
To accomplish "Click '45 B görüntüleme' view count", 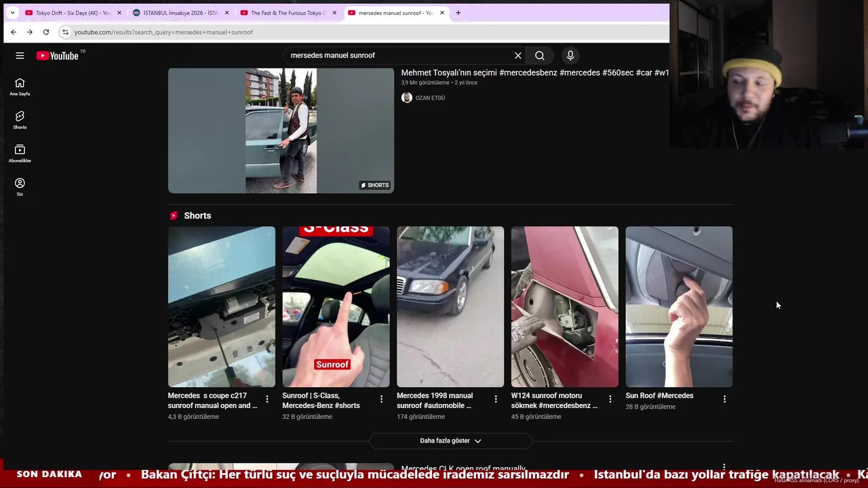I will click(536, 417).
